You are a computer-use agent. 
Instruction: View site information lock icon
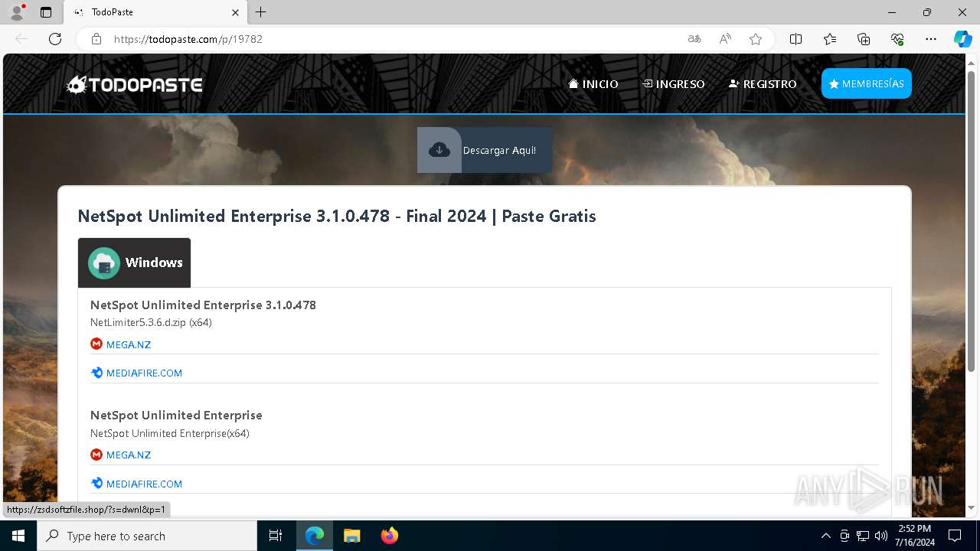pyautogui.click(x=96, y=39)
